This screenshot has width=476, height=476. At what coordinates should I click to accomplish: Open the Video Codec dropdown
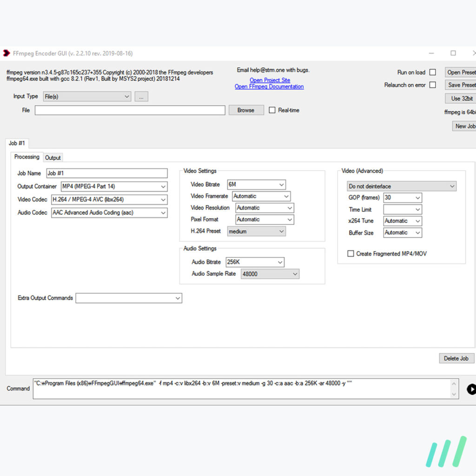(x=109, y=199)
